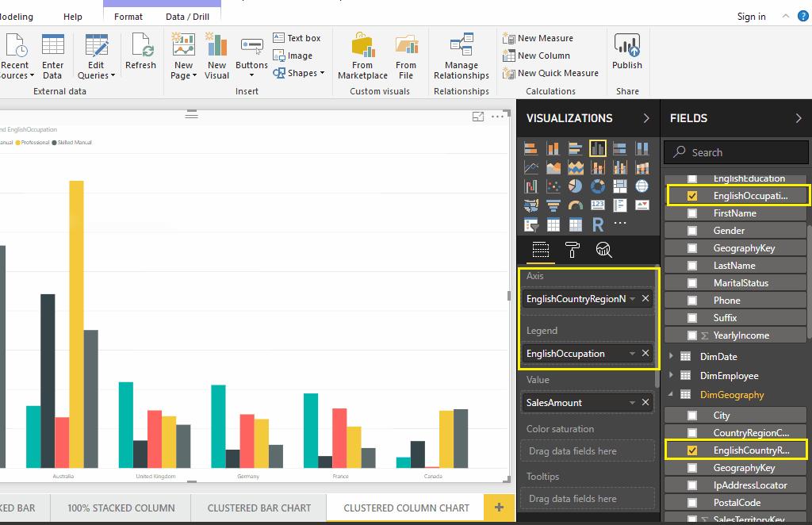This screenshot has width=812, height=525.
Task: Insert a Slicer visual
Action: [x=530, y=224]
